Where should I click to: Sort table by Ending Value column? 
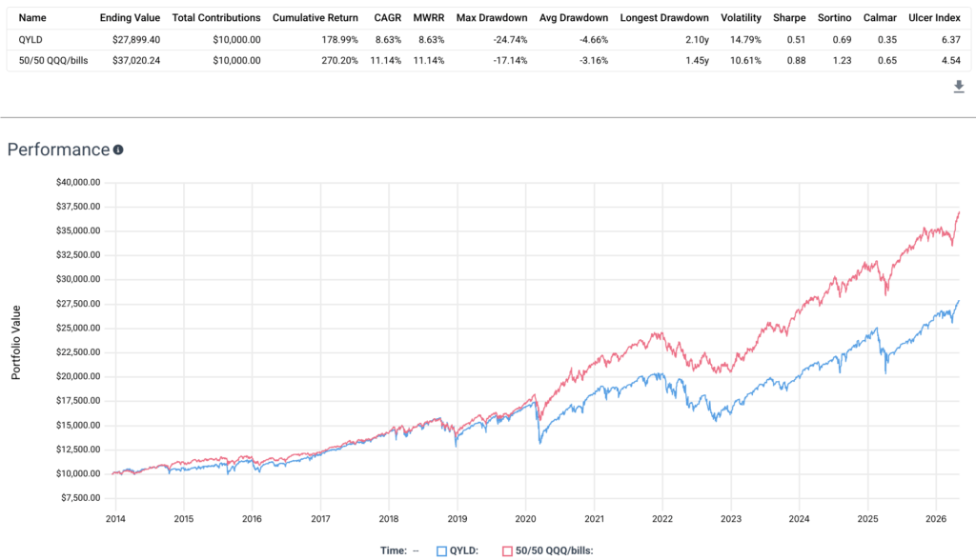coord(130,18)
